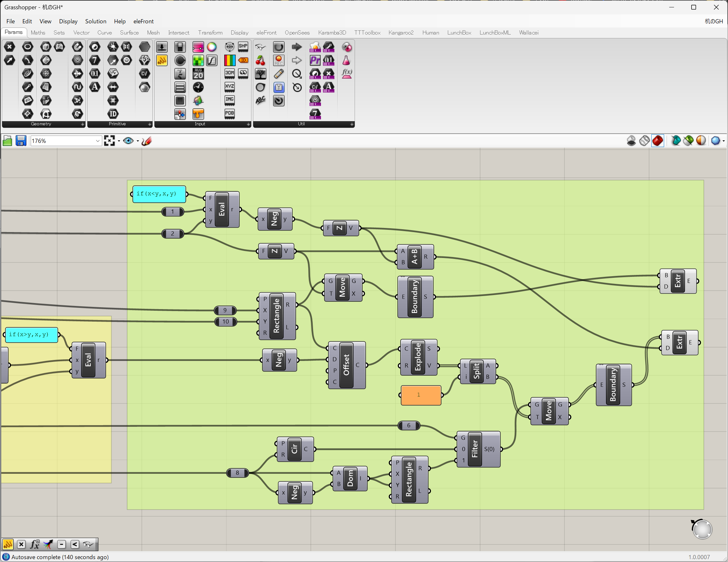Expand the Geometry panel with plus arrow
The height and width of the screenshot is (562, 728).
point(82,124)
